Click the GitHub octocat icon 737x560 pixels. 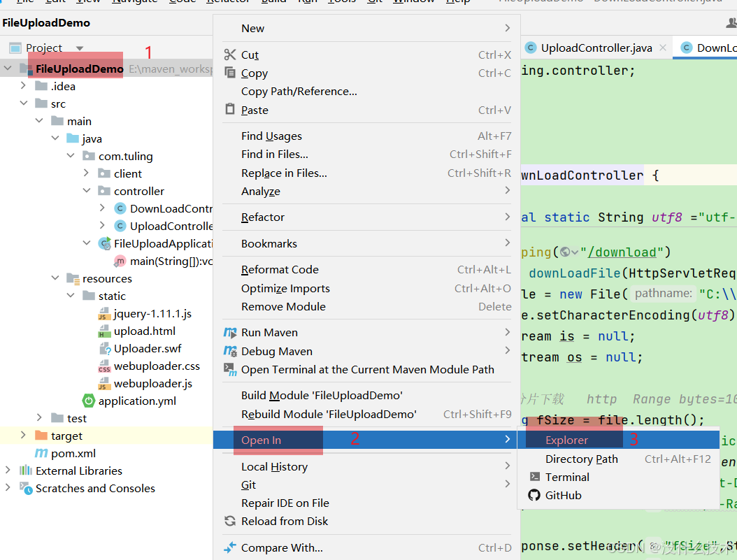[534, 495]
